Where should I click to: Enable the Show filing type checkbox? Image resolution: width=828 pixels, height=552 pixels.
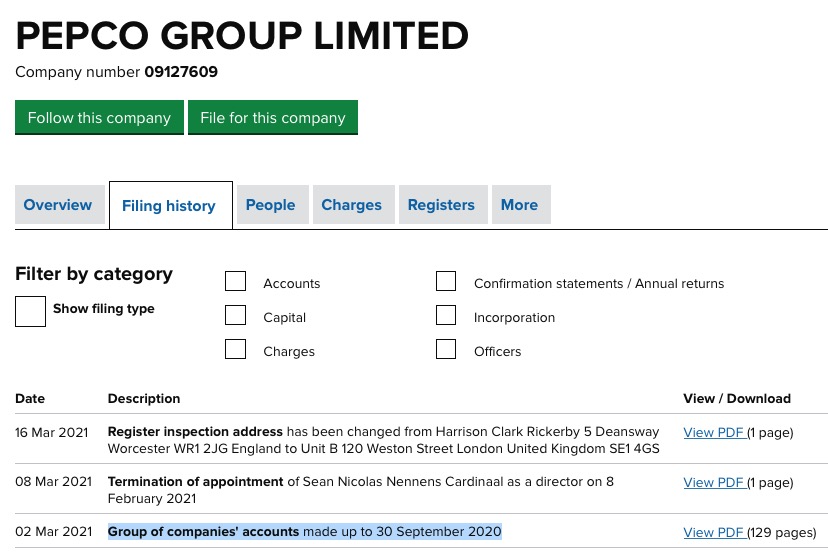tap(31, 311)
